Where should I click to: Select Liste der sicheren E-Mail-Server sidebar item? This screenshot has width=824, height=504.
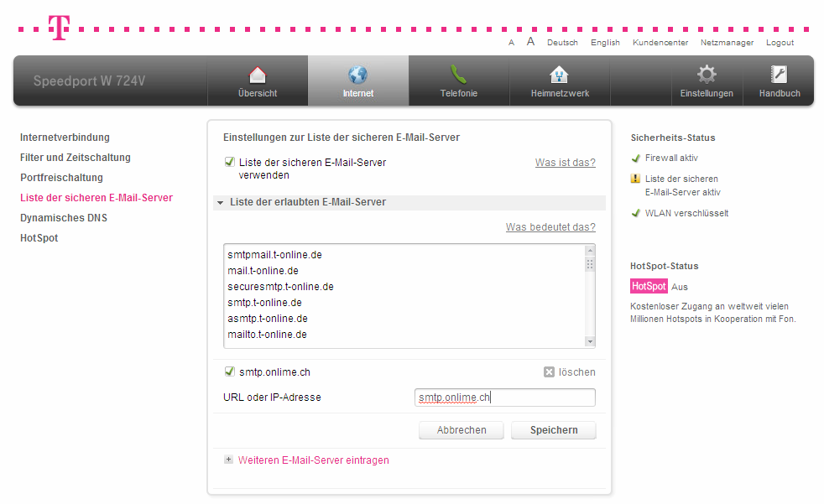pos(96,198)
